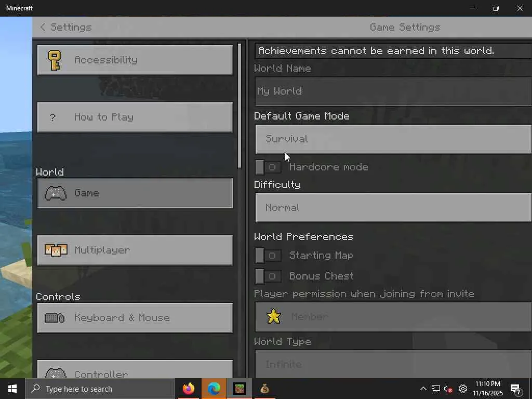This screenshot has width=532, height=399.
Task: Click the golden key Accessibility icon
Action: point(54,60)
